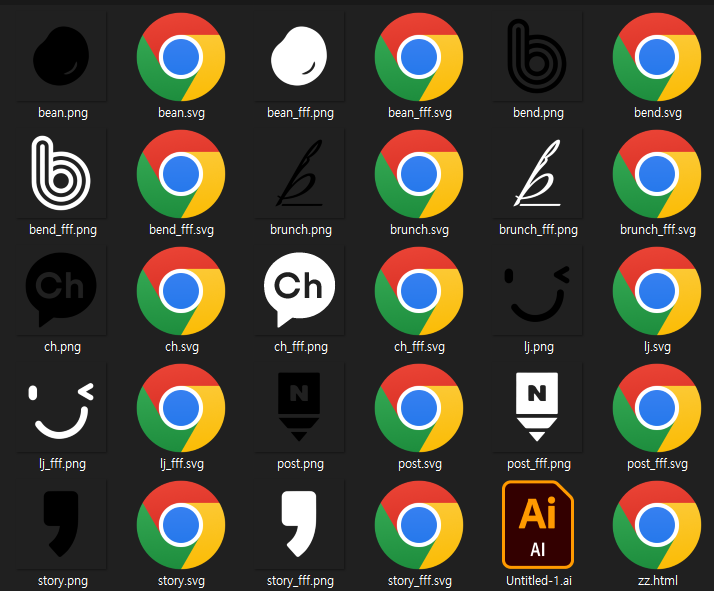Screen dimensions: 714x591
Task: Click the file name label bean.png
Action: [x=63, y=112]
